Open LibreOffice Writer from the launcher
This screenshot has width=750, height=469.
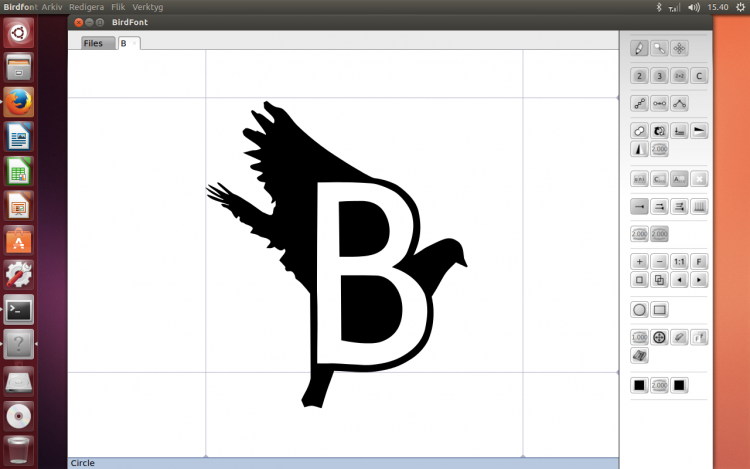point(19,137)
